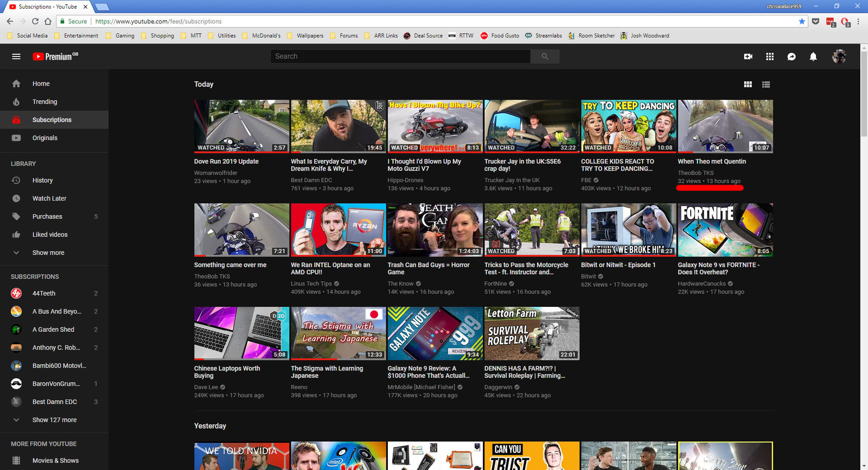The width and height of the screenshot is (868, 470).
Task: Open Movies & Shows
Action: pyautogui.click(x=54, y=461)
